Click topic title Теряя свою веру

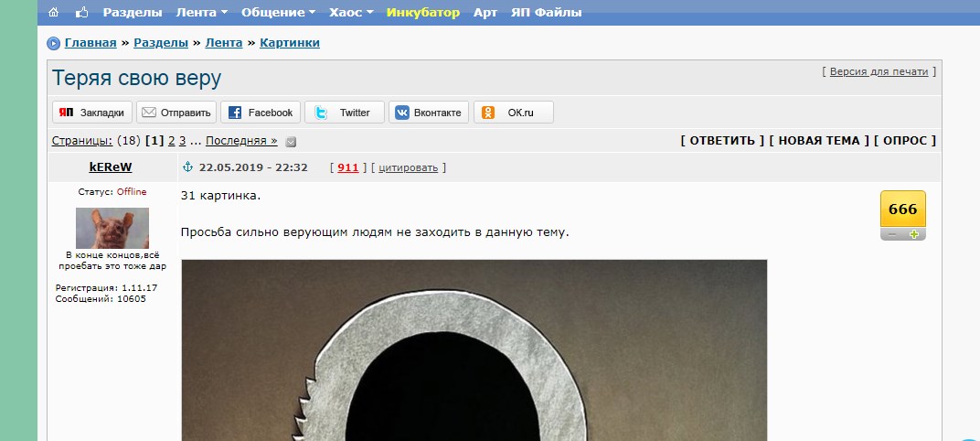click(x=137, y=78)
